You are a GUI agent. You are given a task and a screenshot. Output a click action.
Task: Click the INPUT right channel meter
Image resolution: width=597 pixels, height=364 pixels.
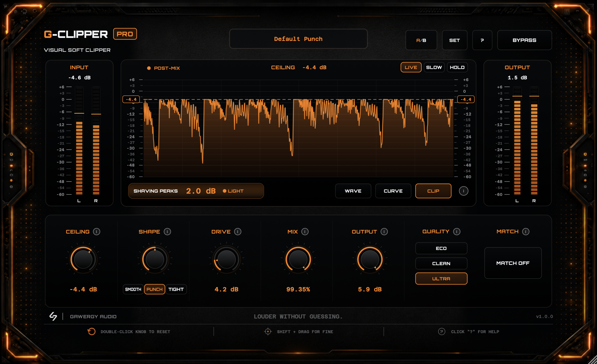click(x=96, y=141)
